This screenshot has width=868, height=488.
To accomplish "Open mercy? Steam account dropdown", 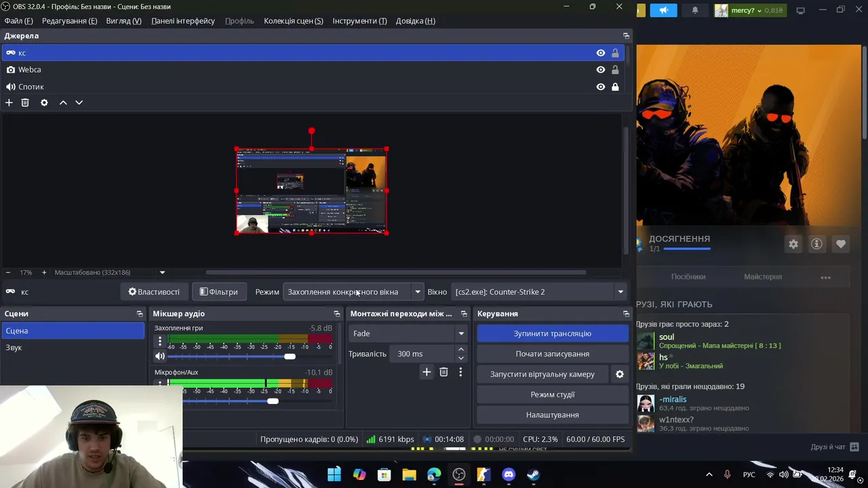I will [x=749, y=10].
